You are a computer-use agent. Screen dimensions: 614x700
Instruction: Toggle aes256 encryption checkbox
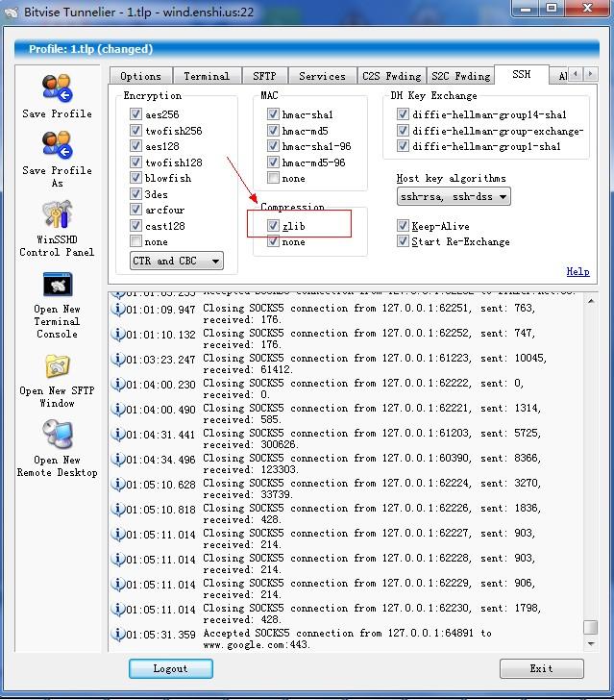coord(135,114)
